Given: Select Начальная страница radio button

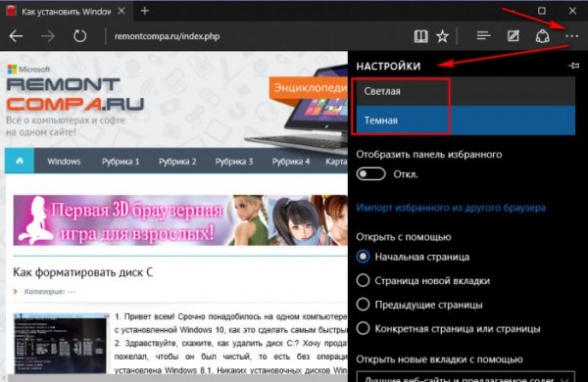Looking at the screenshot, I should coord(363,257).
